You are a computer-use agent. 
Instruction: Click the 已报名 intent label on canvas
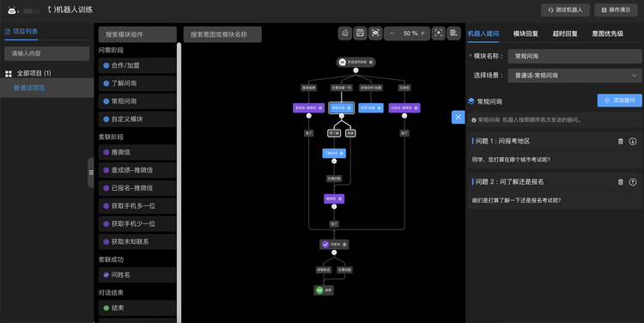tap(404, 88)
